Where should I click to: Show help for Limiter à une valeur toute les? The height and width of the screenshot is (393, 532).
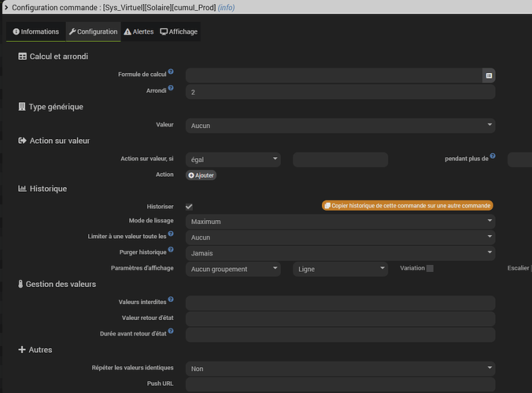click(171, 233)
